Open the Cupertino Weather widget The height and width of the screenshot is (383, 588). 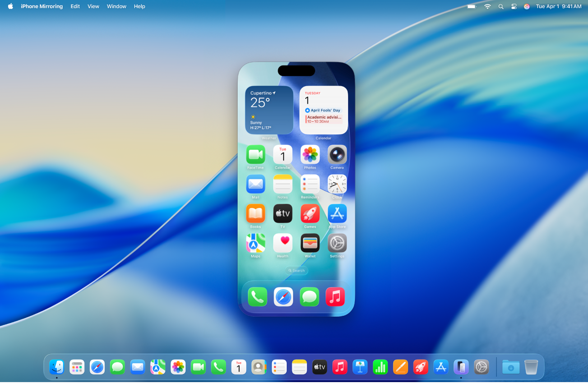[269, 110]
